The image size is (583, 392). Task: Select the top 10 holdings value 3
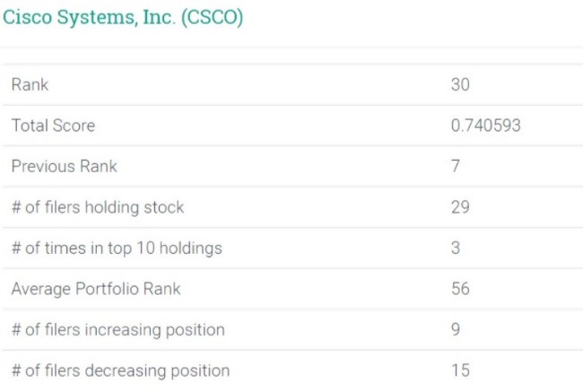(456, 248)
